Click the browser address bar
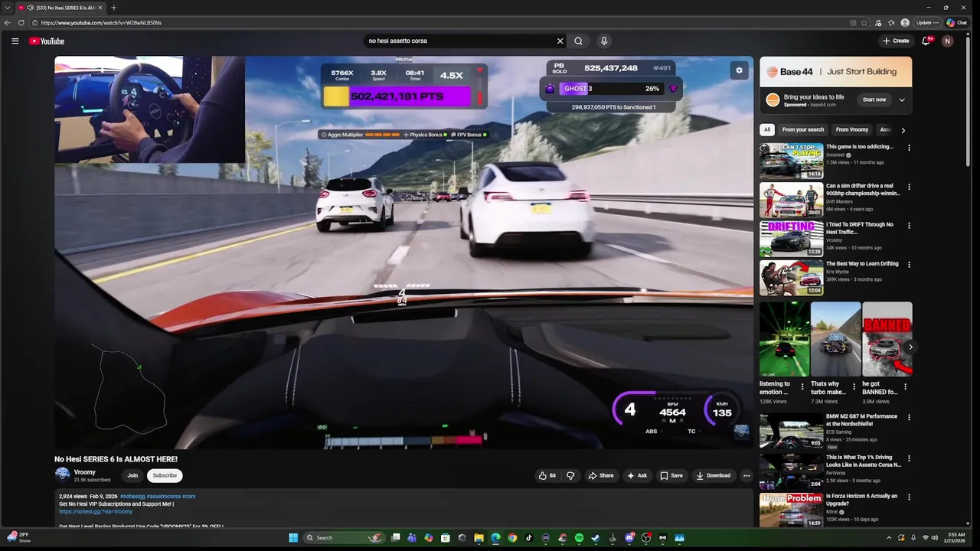Image resolution: width=980 pixels, height=551 pixels. point(436,23)
